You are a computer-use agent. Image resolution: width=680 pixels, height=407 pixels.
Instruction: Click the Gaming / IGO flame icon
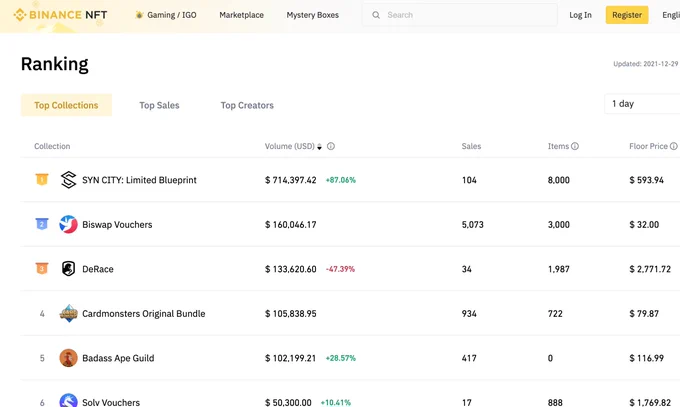coord(139,15)
